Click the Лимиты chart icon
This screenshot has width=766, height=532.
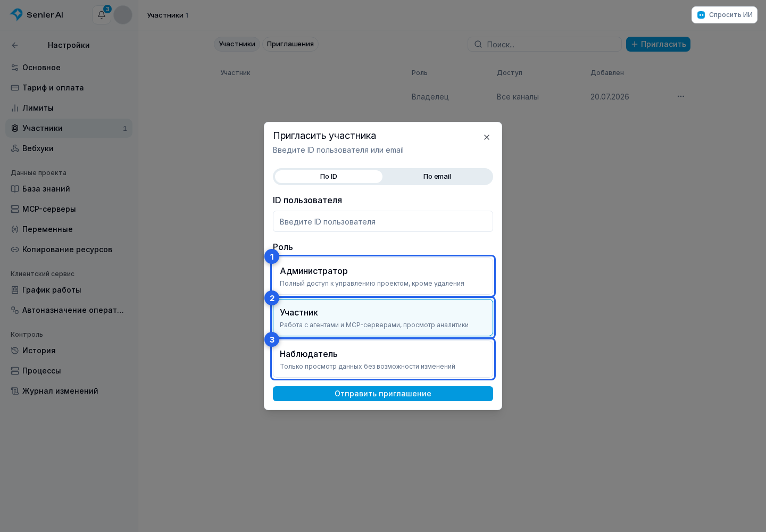(15, 108)
